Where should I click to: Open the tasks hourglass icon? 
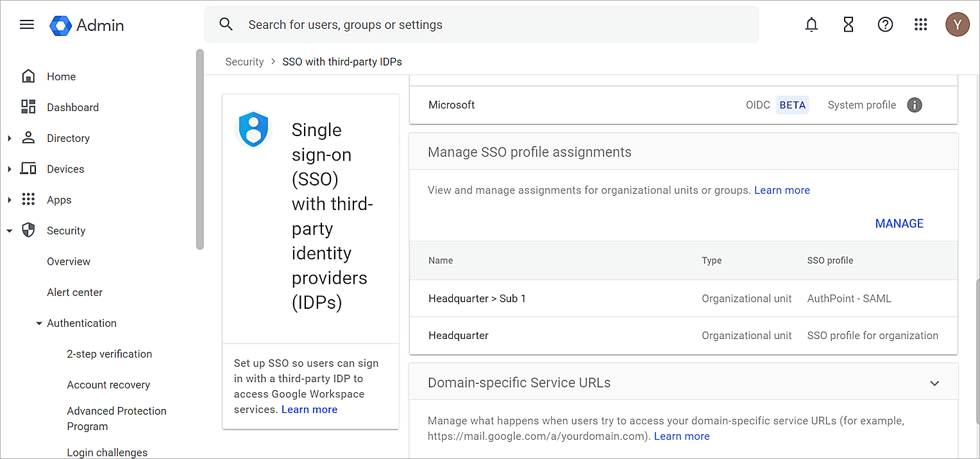click(x=848, y=25)
